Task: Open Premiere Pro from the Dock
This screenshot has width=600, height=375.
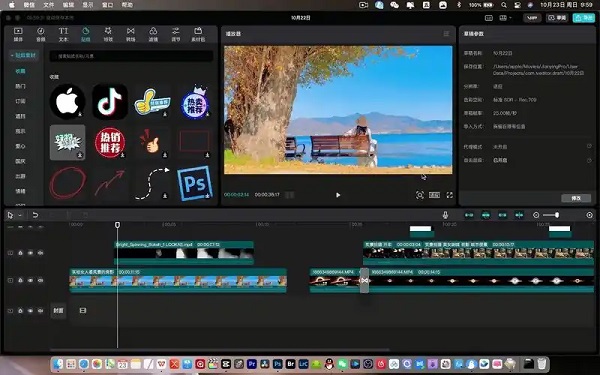Action: 251,364
